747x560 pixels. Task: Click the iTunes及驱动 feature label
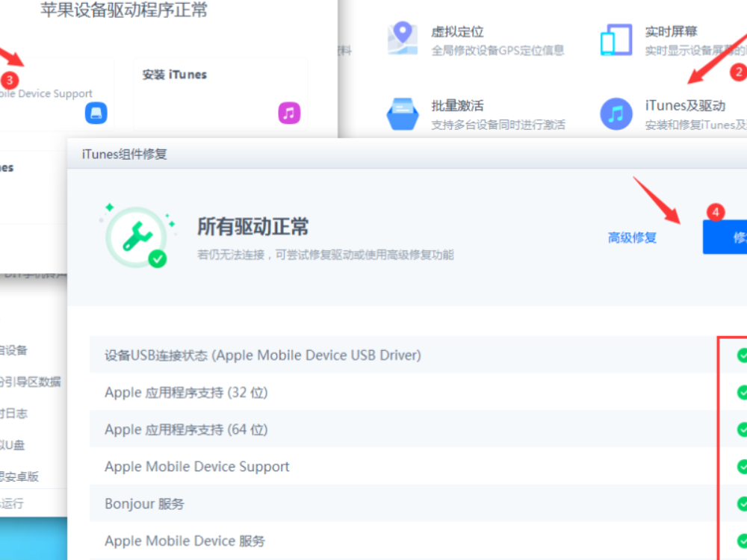[x=685, y=106]
